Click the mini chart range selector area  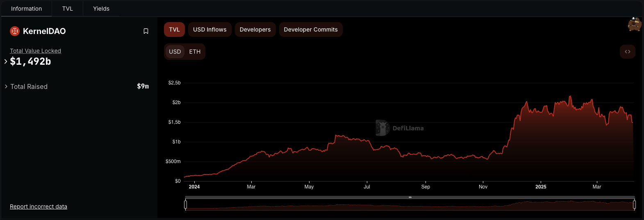pyautogui.click(x=410, y=204)
